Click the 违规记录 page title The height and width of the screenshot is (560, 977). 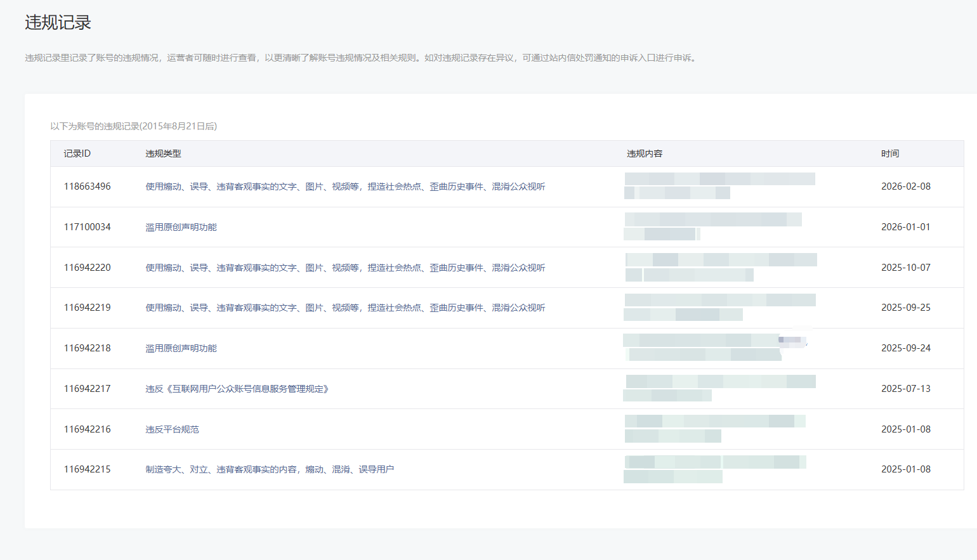(x=58, y=23)
